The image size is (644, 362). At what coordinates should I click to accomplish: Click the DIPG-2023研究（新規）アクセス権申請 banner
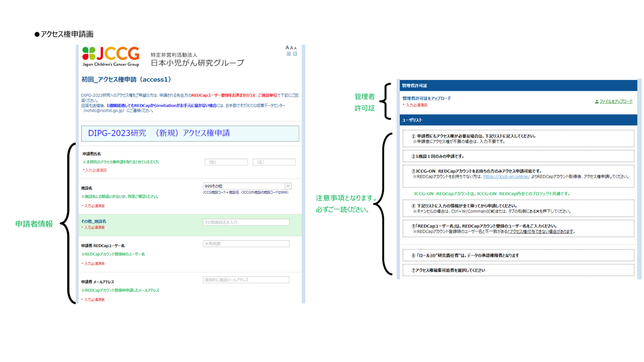coord(190,133)
